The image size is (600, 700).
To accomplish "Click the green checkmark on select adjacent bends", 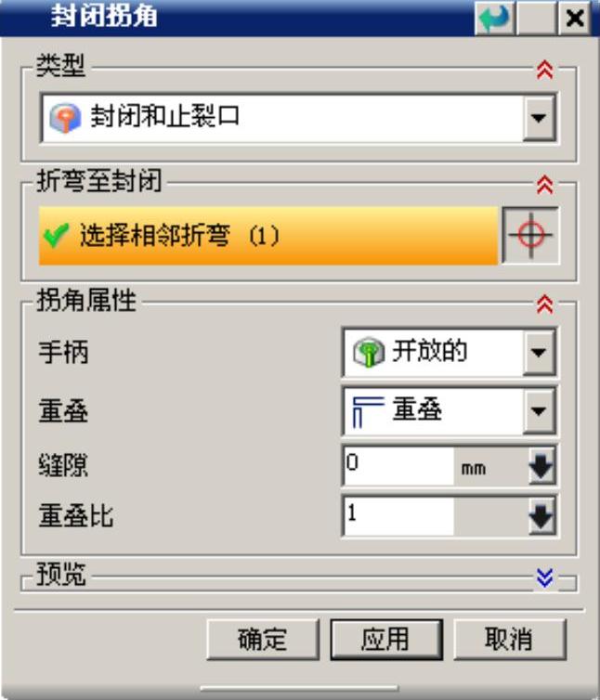I will (x=57, y=235).
